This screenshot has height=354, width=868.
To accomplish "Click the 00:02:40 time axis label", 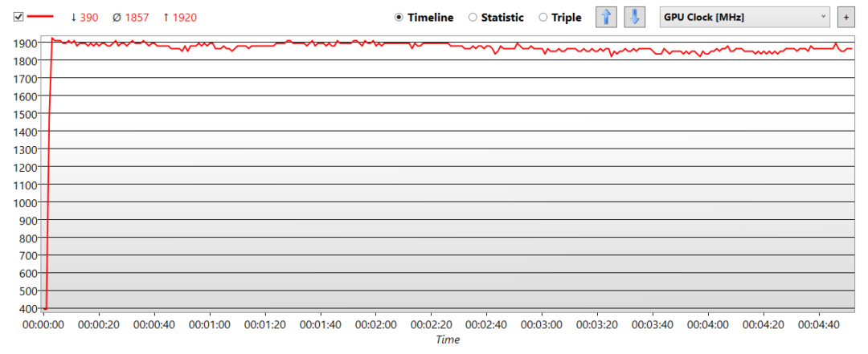I will (x=486, y=324).
